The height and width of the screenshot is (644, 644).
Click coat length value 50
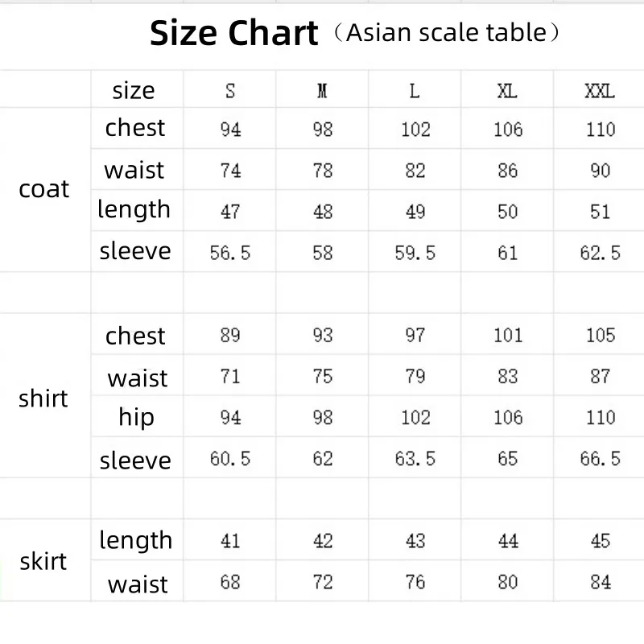pos(508,212)
